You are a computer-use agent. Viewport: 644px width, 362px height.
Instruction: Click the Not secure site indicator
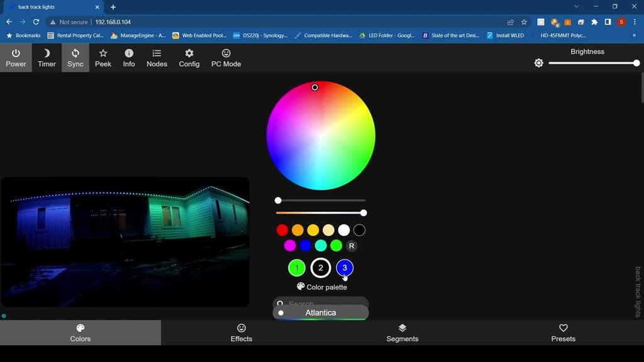(x=69, y=22)
